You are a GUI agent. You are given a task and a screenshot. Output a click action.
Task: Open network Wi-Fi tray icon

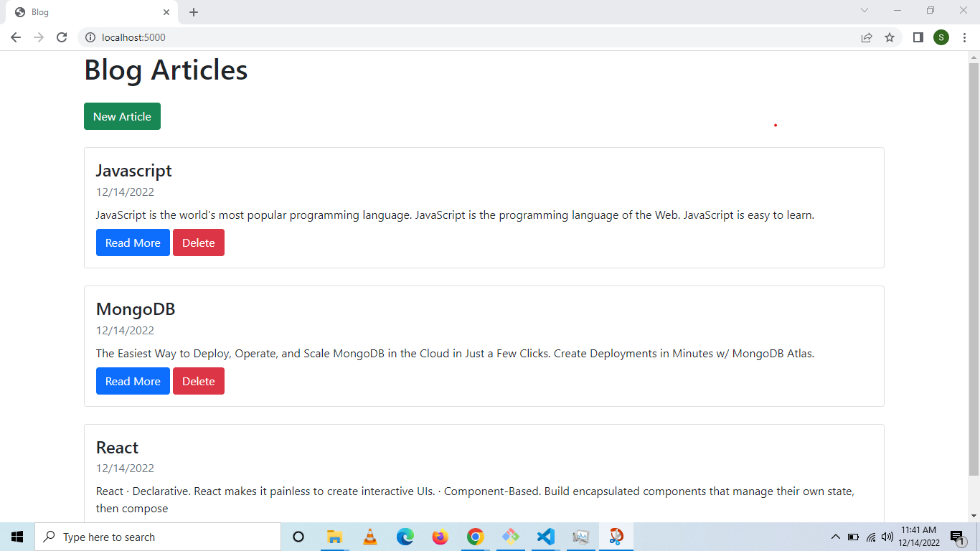pos(871,537)
